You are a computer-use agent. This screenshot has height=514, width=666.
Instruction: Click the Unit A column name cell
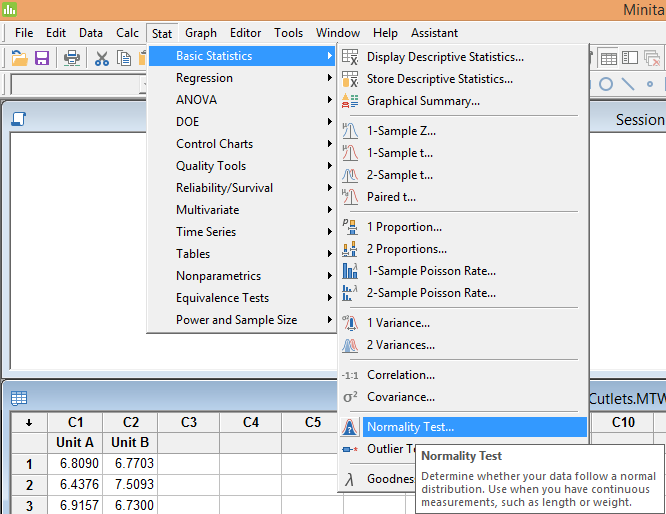click(75, 443)
